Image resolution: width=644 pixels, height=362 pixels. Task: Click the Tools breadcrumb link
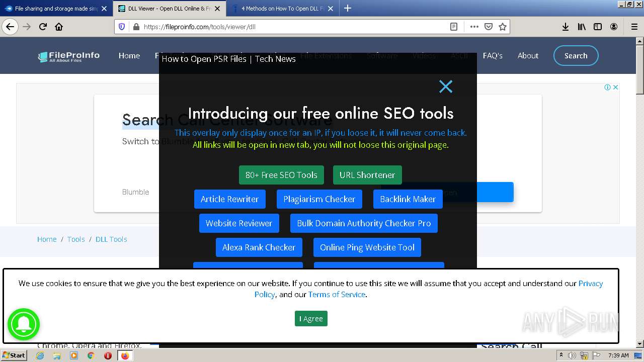tap(76, 239)
